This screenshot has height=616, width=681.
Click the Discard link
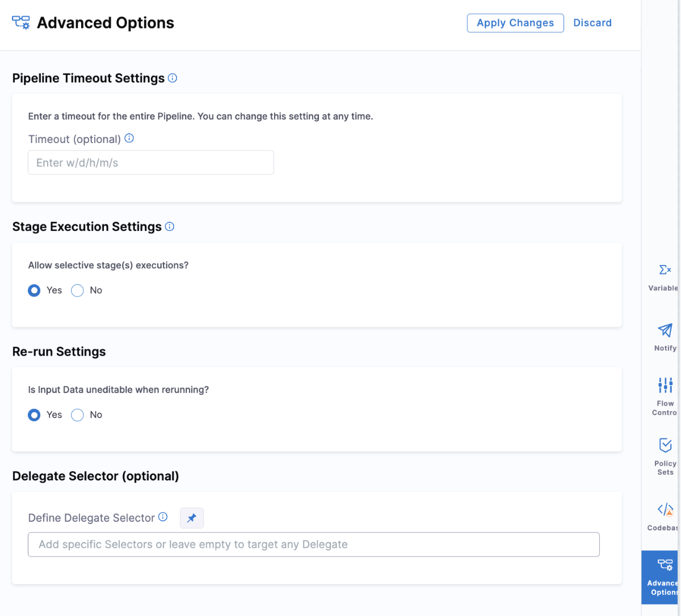[592, 23]
